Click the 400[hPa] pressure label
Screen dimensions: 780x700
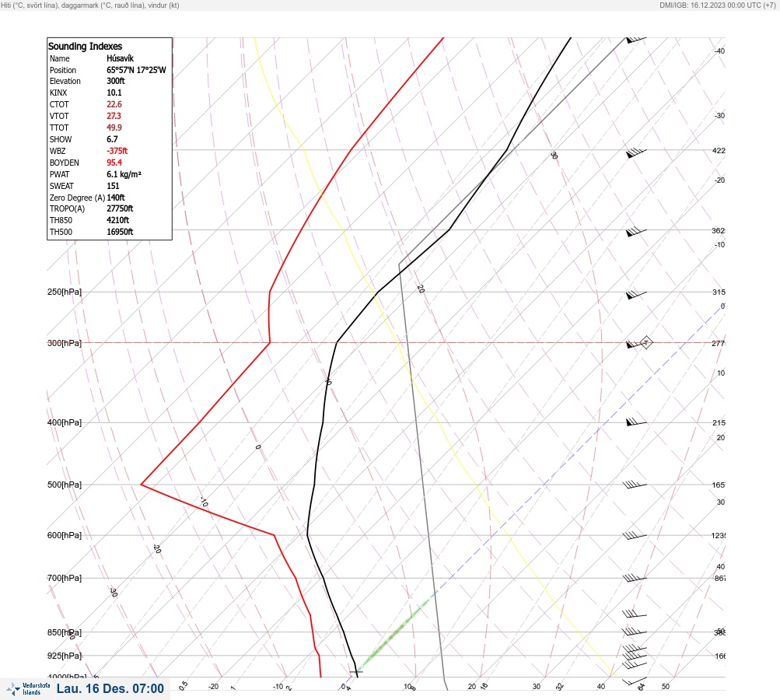pos(65,422)
